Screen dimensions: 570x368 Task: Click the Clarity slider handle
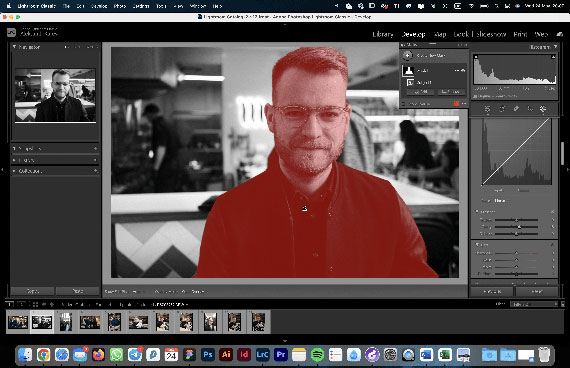pos(519,227)
